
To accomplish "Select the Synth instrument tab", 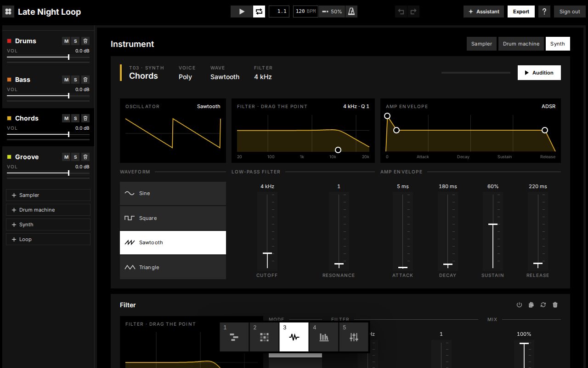I will 558,44.
